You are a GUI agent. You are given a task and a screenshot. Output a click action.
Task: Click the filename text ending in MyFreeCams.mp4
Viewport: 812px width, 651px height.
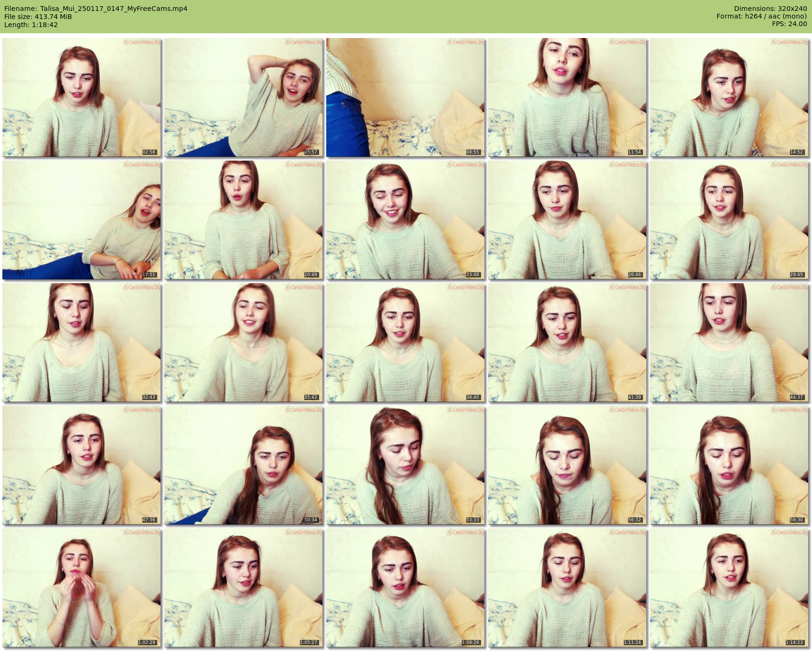[x=114, y=9]
